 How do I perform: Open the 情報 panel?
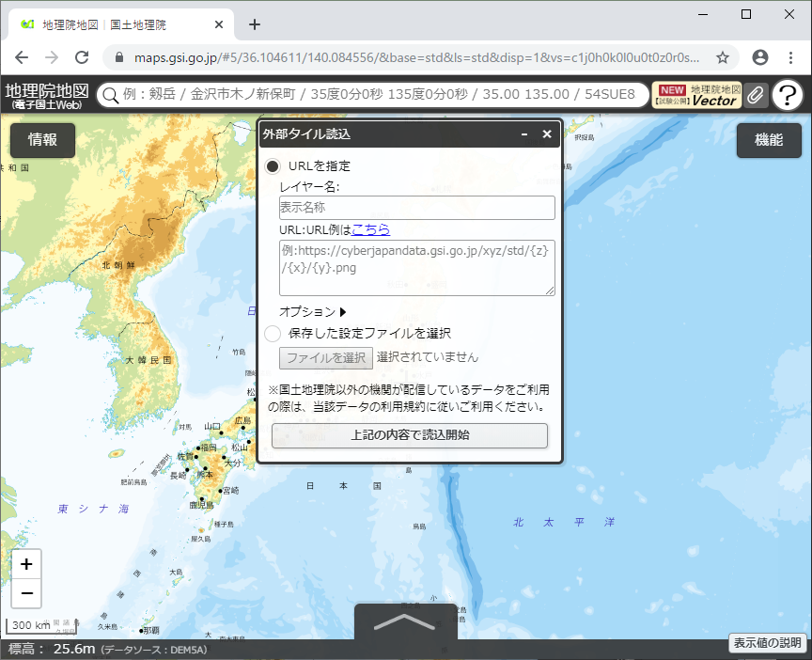(42, 140)
